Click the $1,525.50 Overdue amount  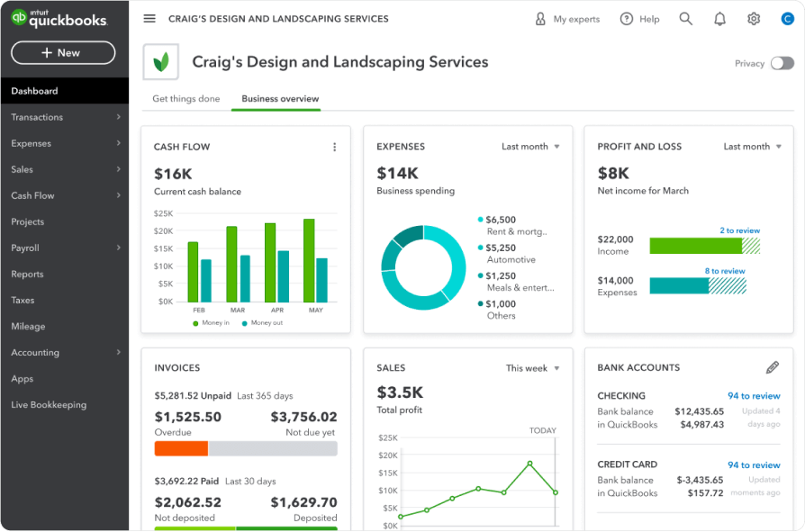[188, 417]
